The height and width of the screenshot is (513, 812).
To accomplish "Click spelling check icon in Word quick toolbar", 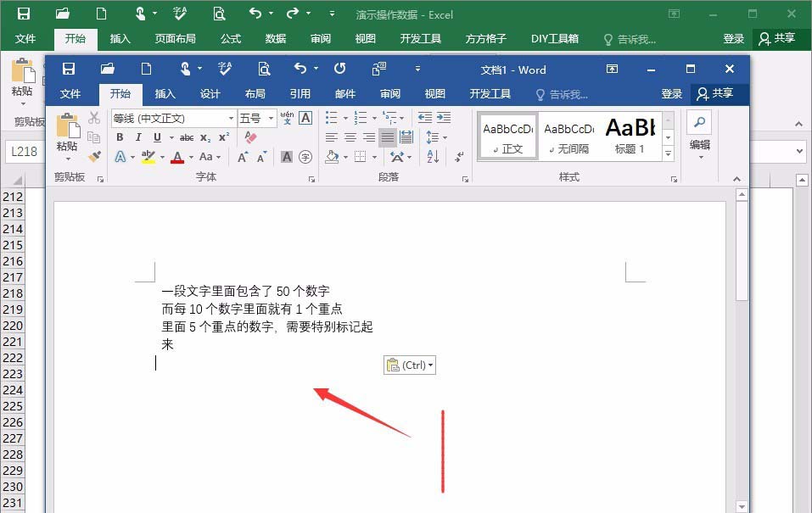I will coord(225,69).
